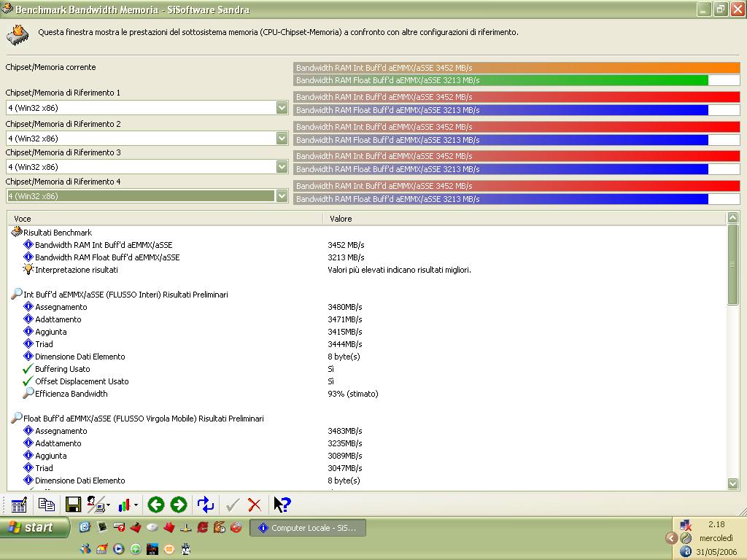
Task: Launch the MSN Messenger quick launch icon
Action: [x=85, y=549]
